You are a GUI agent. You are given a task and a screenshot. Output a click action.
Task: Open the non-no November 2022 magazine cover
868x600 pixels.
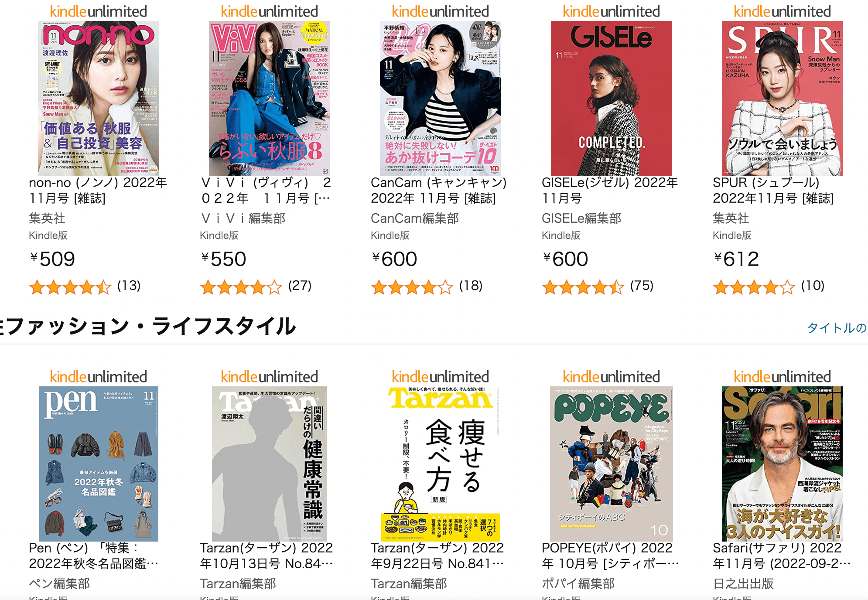click(x=99, y=99)
